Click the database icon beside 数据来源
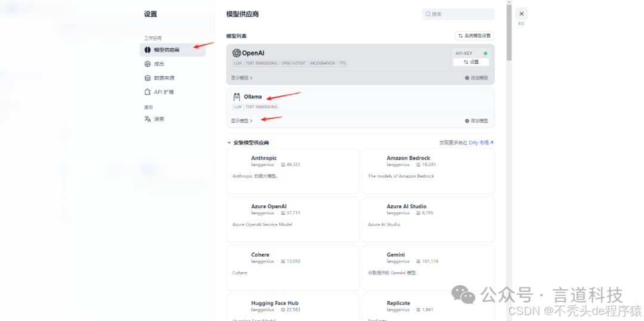The width and height of the screenshot is (644, 321). 147,78
